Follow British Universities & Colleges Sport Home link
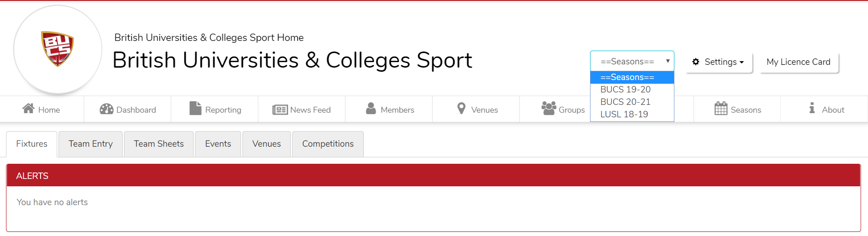The height and width of the screenshot is (236, 868). [209, 38]
